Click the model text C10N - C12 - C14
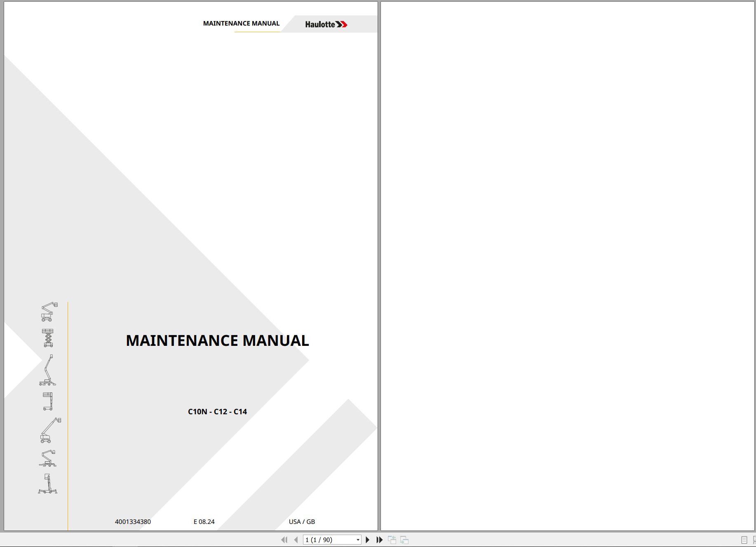The width and height of the screenshot is (756, 547). tap(217, 411)
